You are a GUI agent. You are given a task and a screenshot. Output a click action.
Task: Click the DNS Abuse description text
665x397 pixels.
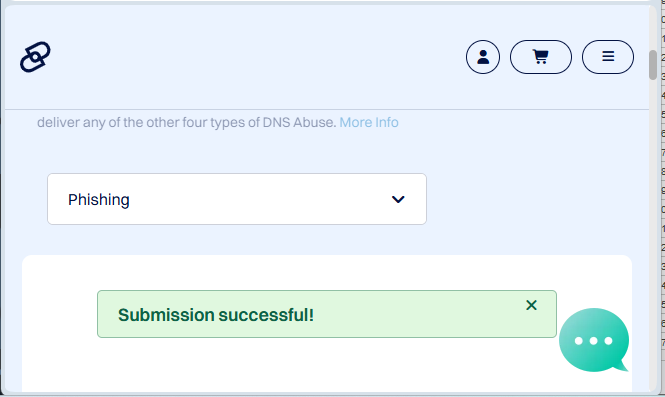[x=187, y=122]
